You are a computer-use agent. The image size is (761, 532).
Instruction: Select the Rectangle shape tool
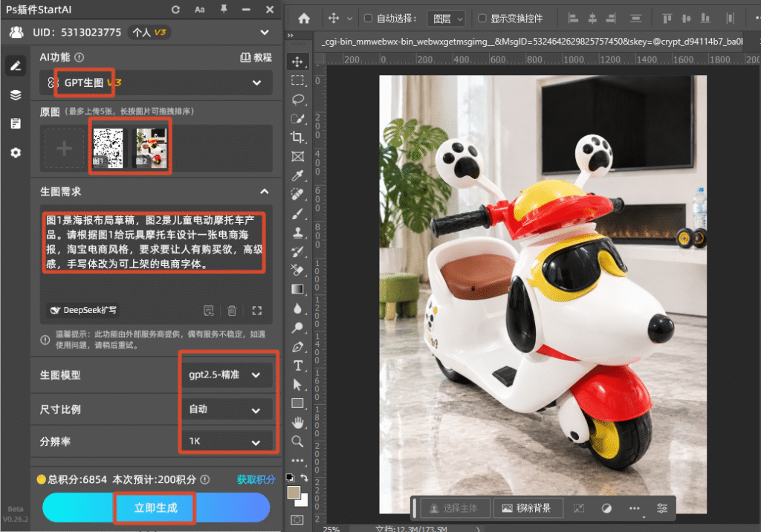tap(297, 403)
